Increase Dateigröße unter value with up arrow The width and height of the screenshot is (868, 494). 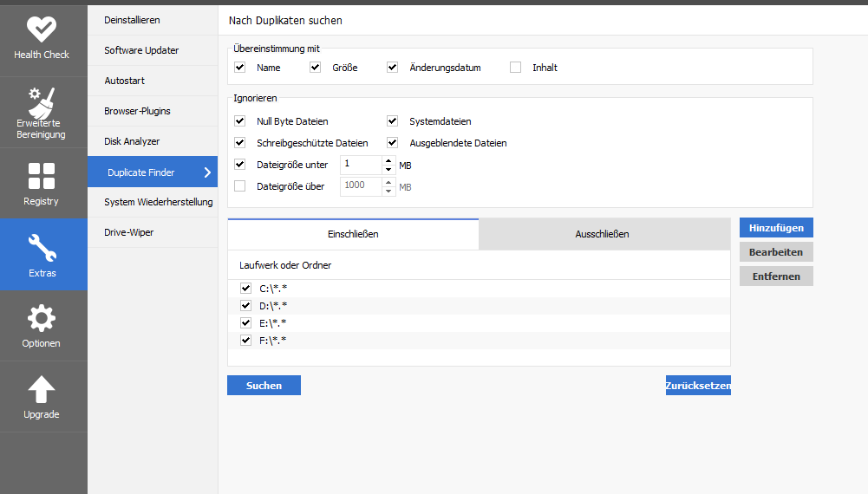388,159
